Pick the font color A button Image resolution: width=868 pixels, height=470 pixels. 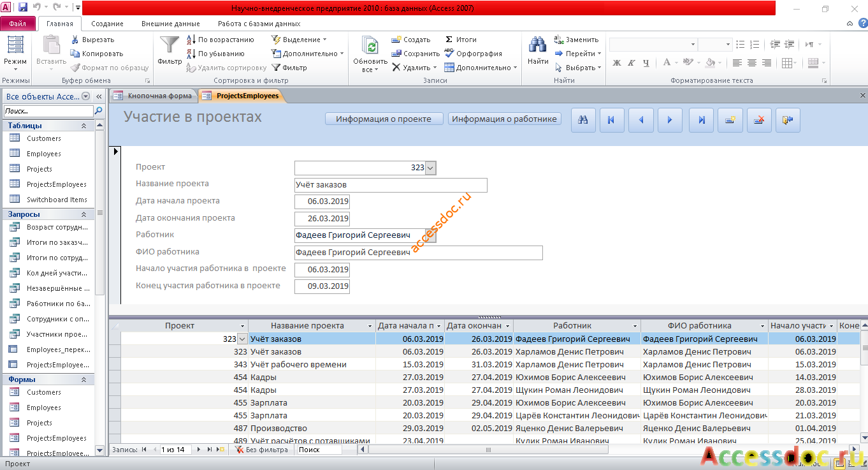click(x=667, y=62)
